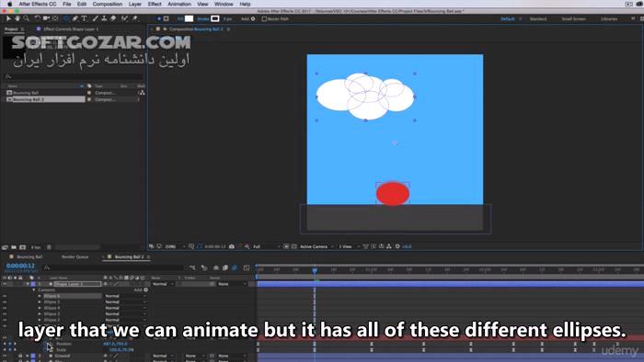Toggle the Scale keyframe diamond
Image resolution: width=644 pixels, height=362 pixels.
pyautogui.click(x=10, y=350)
